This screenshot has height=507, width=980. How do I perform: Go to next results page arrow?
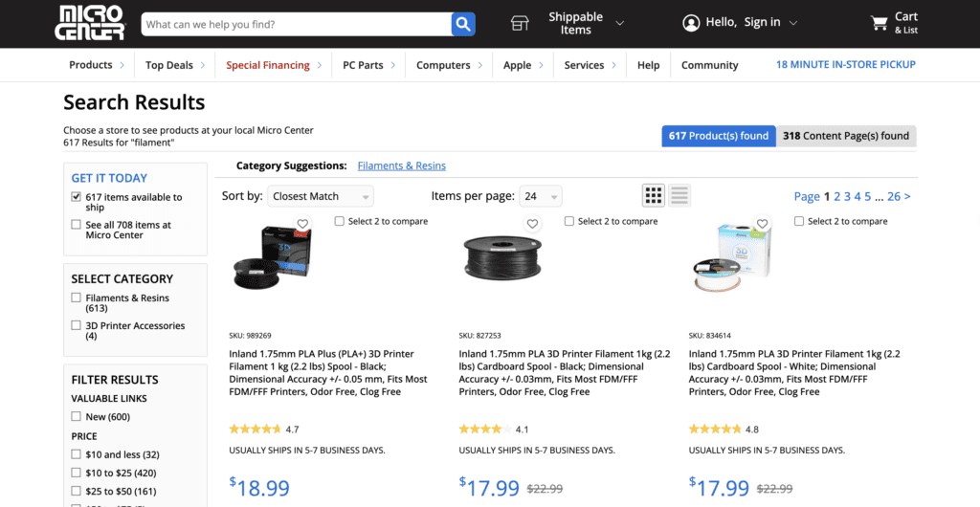point(907,197)
